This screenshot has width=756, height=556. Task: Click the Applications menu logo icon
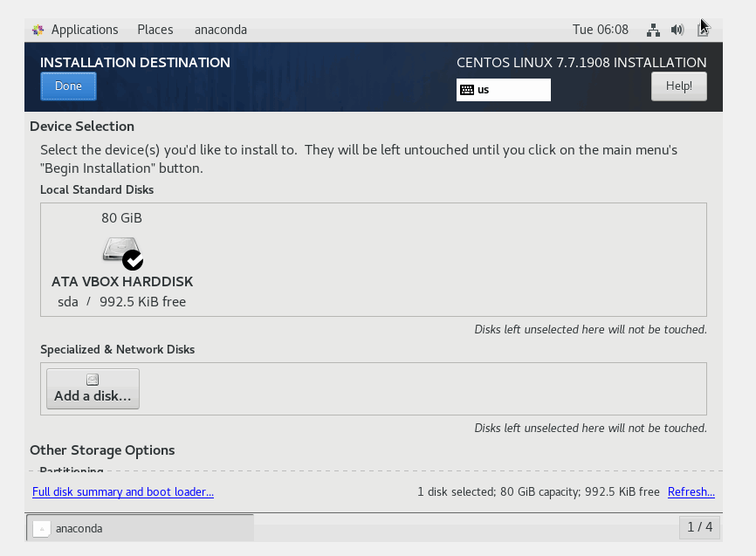(x=38, y=30)
